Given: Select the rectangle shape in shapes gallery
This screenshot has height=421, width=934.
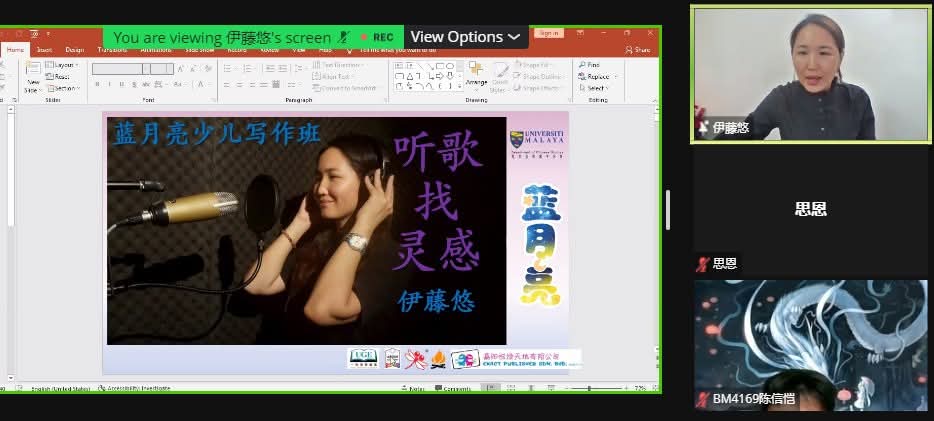Looking at the screenshot, I should coord(440,66).
